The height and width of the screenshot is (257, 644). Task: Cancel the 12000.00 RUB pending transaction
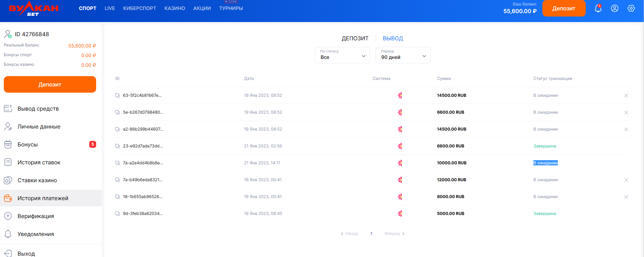coord(626,180)
